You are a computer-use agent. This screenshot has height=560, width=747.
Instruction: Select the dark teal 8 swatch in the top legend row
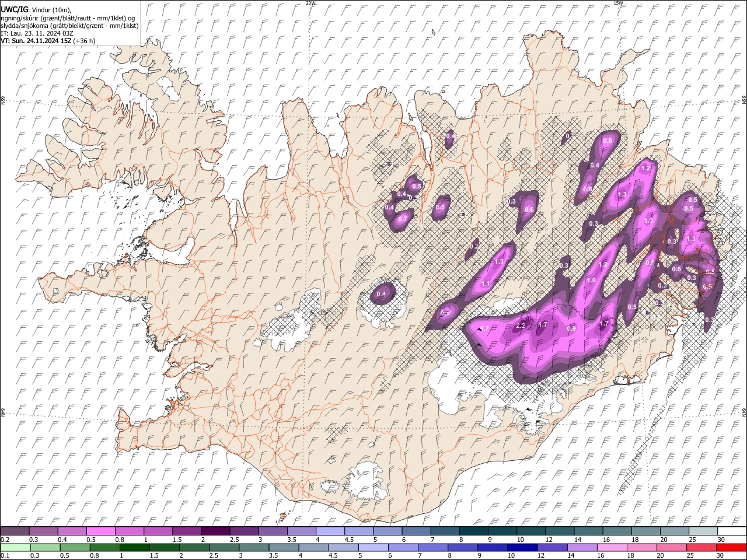(x=473, y=531)
